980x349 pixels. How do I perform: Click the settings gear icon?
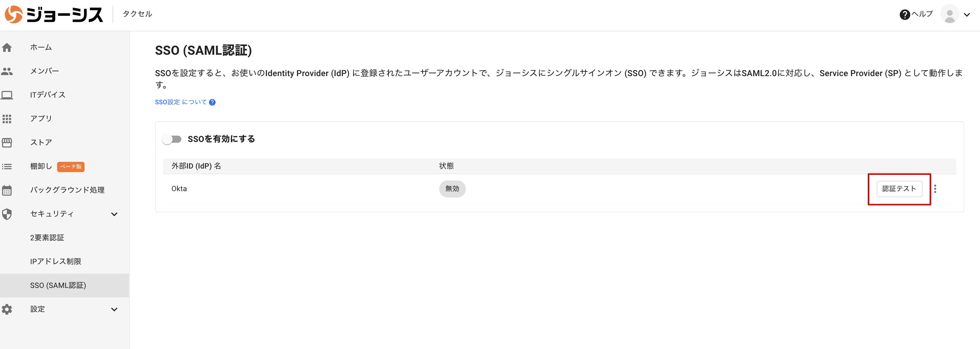click(7, 309)
